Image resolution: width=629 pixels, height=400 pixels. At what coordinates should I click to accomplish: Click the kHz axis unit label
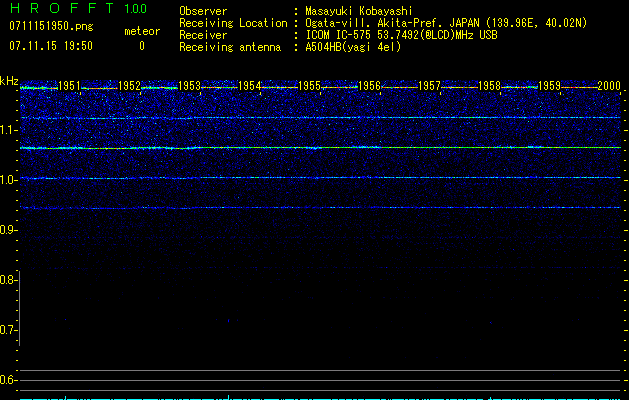pyautogui.click(x=9, y=81)
